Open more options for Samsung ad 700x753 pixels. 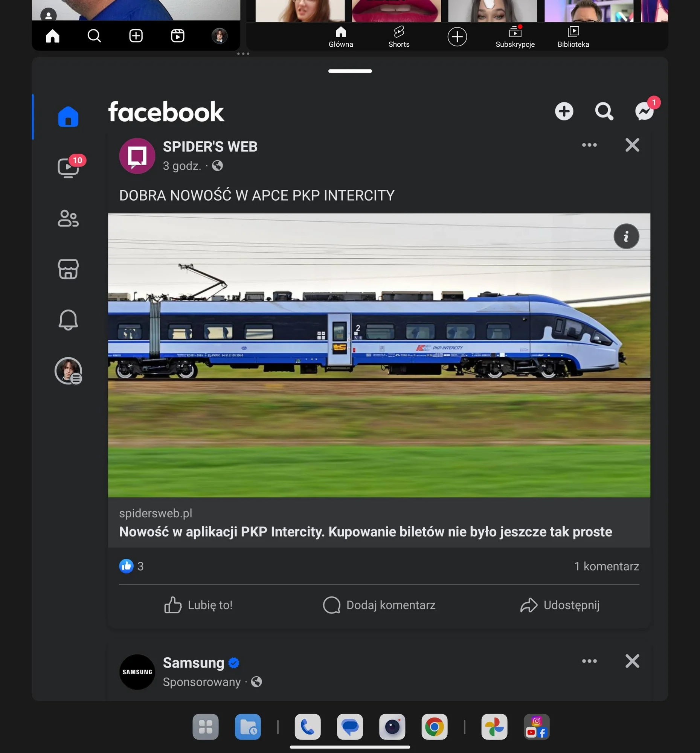pyautogui.click(x=589, y=662)
